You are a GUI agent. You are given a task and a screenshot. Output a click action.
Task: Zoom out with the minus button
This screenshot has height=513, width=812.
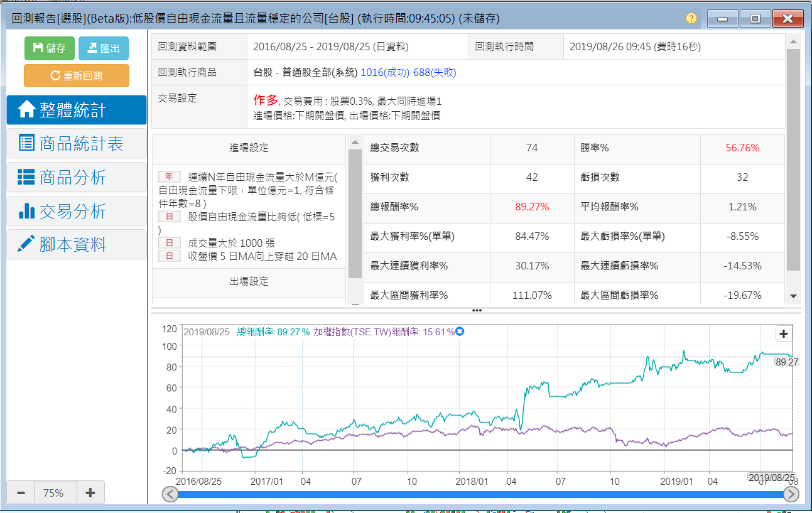(21, 493)
